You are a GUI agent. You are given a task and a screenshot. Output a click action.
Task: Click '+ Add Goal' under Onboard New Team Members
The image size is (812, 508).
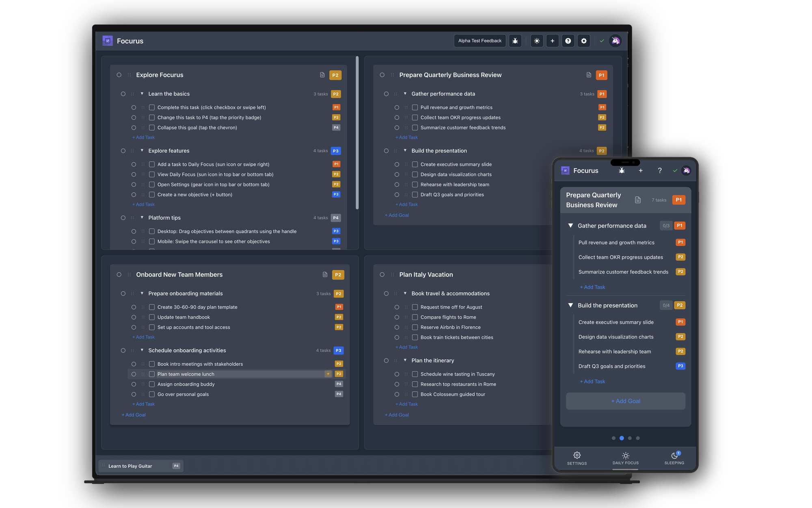tap(134, 415)
